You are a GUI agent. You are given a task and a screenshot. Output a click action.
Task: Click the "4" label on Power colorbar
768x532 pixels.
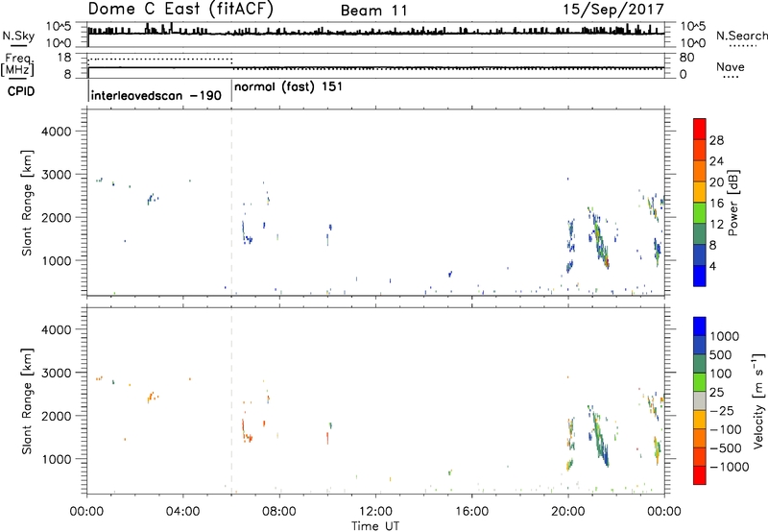713,266
